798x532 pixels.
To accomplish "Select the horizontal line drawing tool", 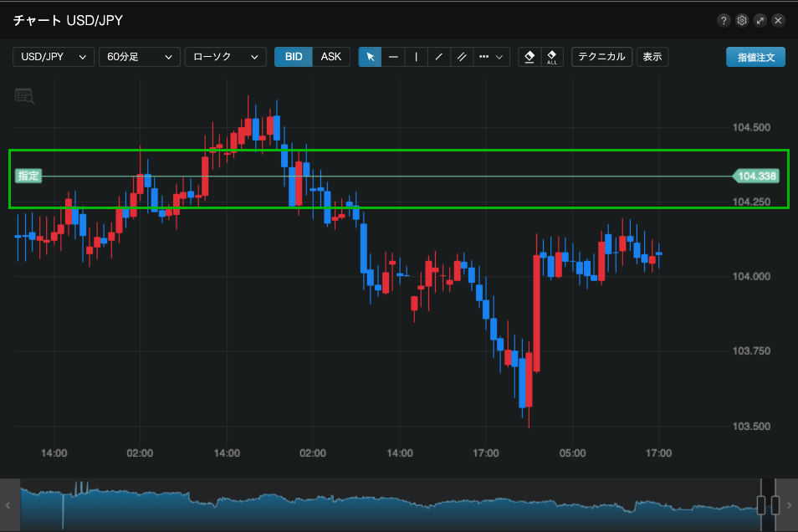I will pyautogui.click(x=393, y=57).
